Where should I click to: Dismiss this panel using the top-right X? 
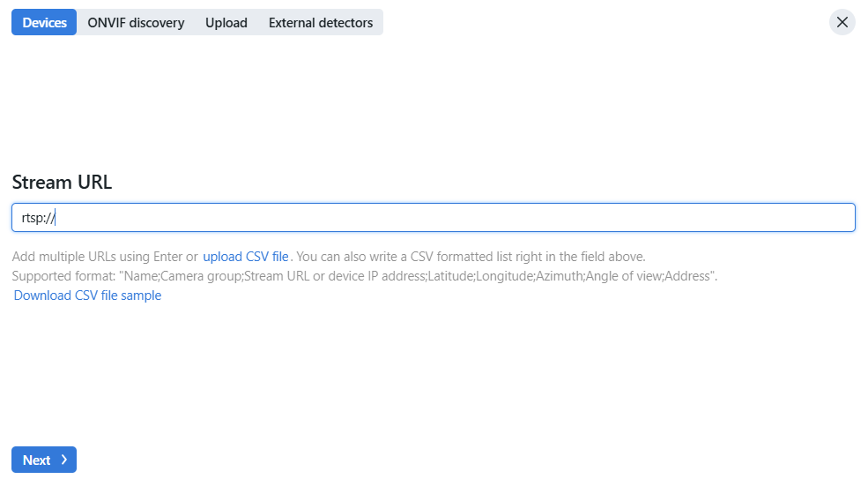(x=842, y=22)
